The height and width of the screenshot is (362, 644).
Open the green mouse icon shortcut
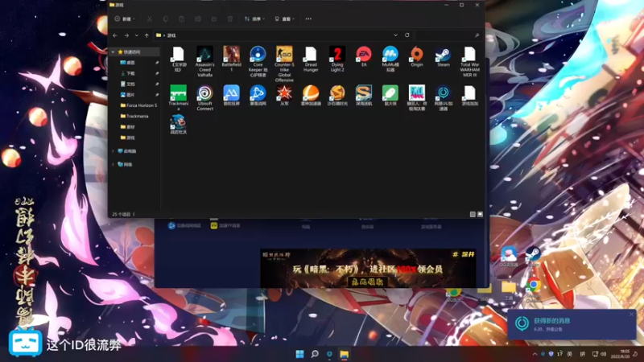pos(390,95)
